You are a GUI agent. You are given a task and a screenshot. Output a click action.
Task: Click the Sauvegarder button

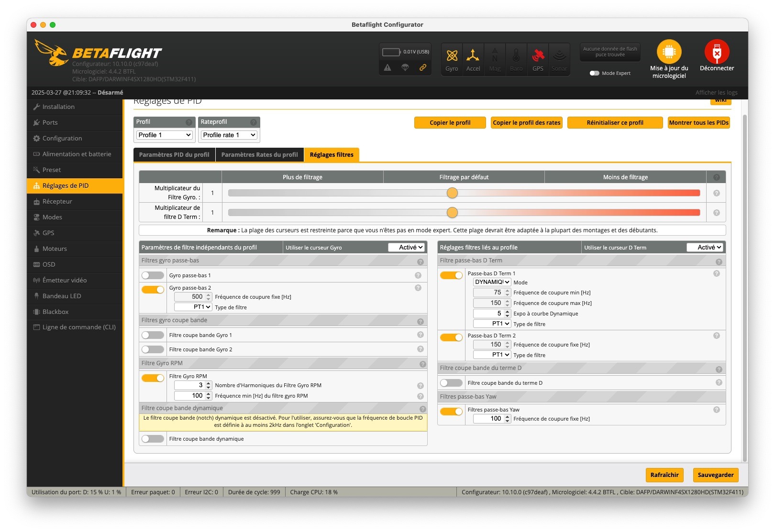716,475
